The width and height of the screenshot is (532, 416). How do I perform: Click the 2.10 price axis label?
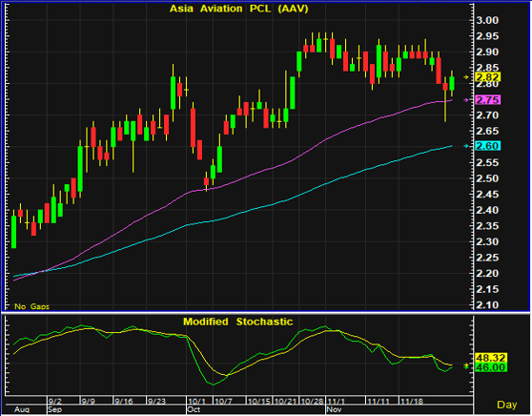click(x=487, y=304)
